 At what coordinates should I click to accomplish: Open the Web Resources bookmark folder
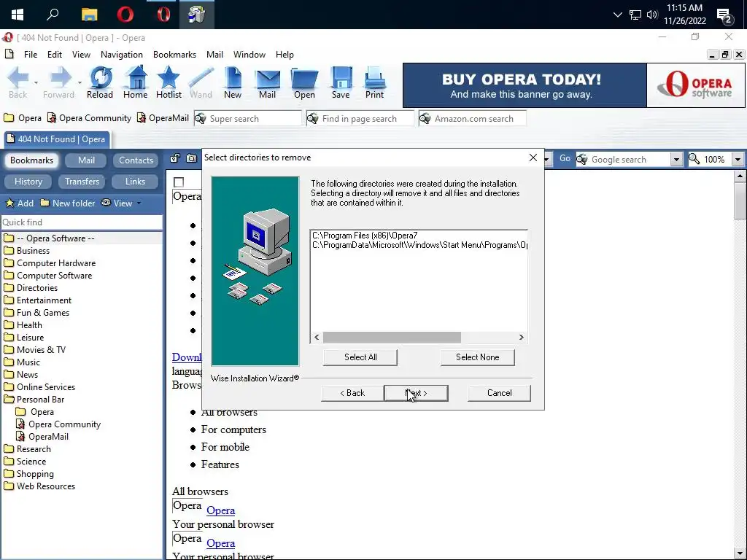[39, 486]
